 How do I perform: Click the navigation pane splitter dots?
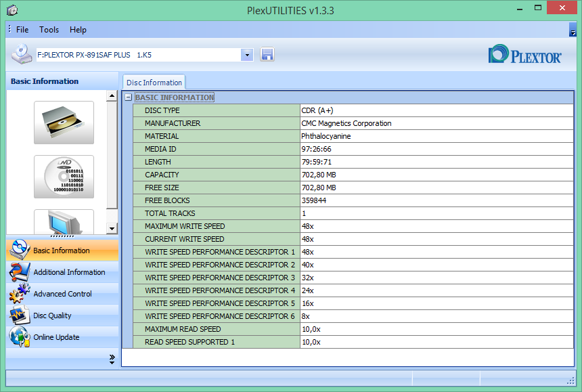click(62, 236)
